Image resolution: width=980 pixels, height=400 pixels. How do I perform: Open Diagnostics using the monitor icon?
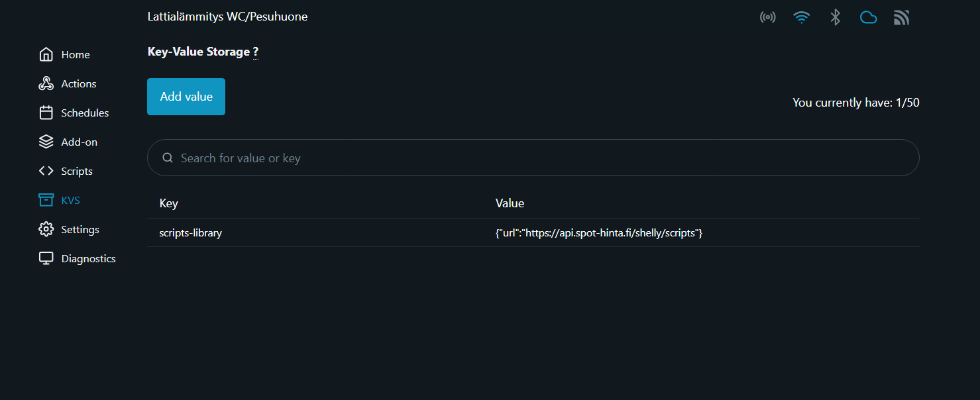[x=46, y=258]
